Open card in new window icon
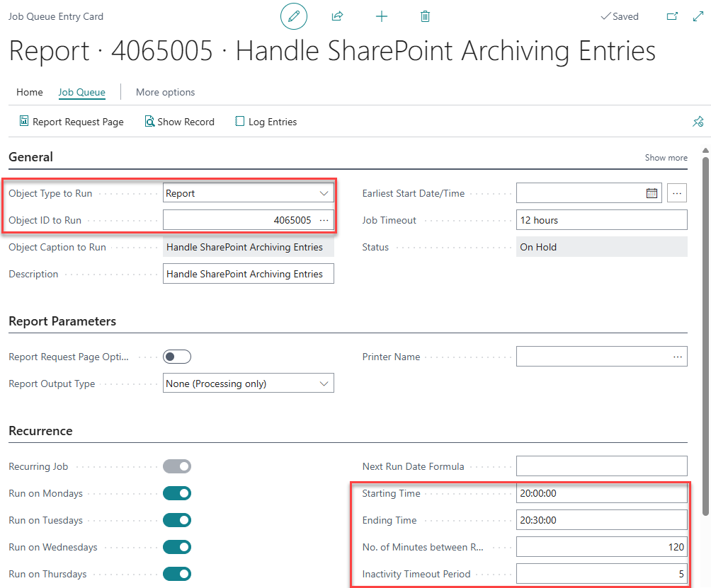Viewport: 711px width, 588px height. pyautogui.click(x=672, y=16)
